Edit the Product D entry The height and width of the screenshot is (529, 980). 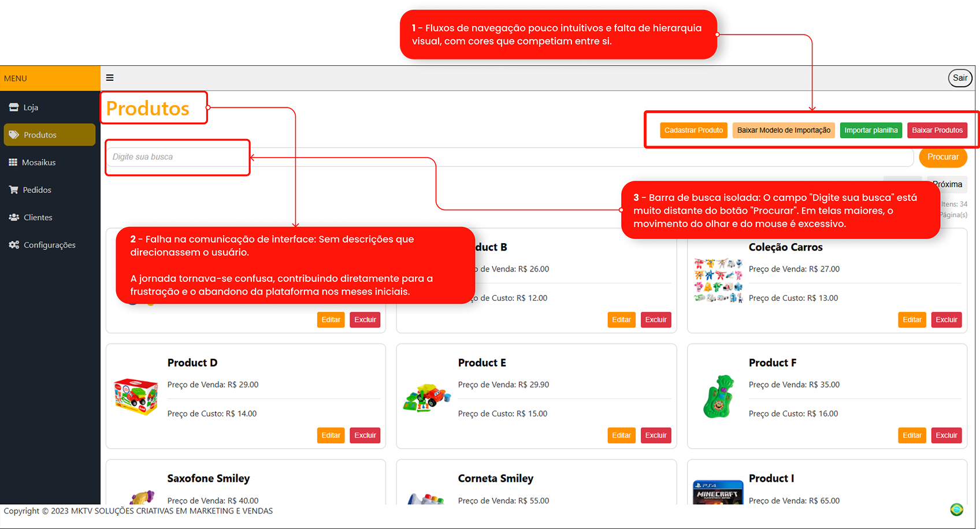331,435
